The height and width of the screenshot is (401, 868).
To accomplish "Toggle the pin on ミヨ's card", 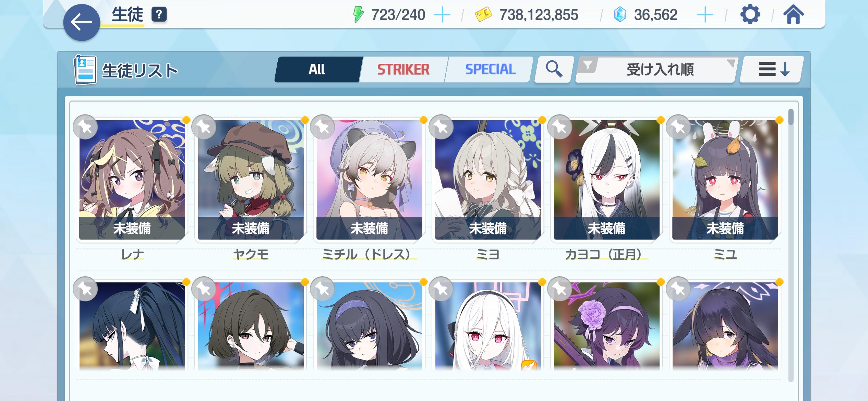I will coord(441,127).
